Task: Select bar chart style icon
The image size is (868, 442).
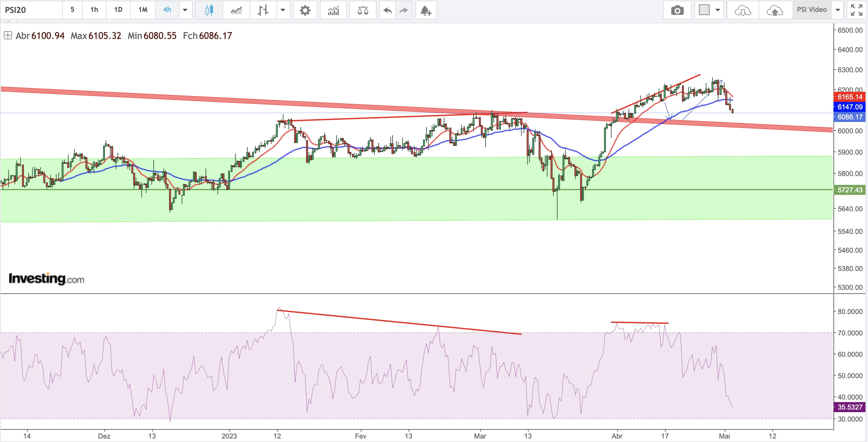Action: click(263, 10)
